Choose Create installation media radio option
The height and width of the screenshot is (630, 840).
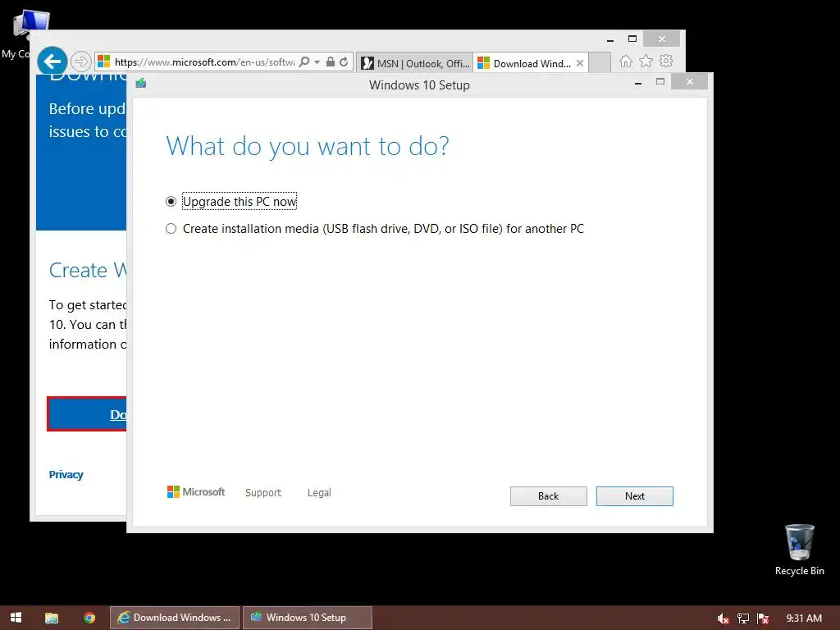[x=171, y=229]
